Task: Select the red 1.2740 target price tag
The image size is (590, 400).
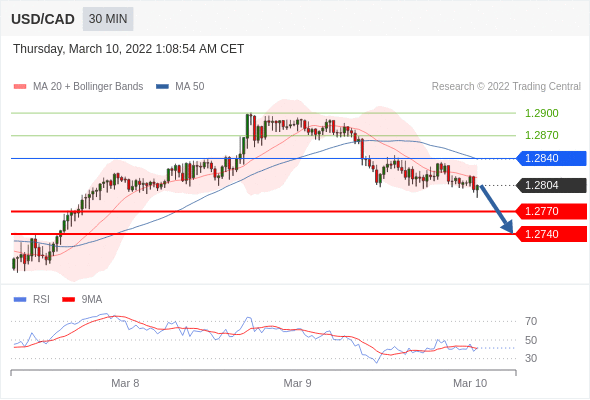Action: click(x=551, y=234)
